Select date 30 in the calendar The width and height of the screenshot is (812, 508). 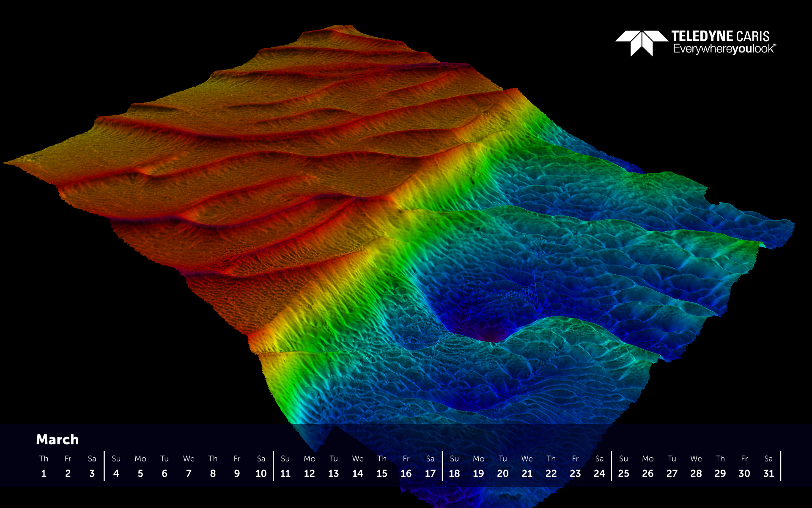click(x=744, y=474)
